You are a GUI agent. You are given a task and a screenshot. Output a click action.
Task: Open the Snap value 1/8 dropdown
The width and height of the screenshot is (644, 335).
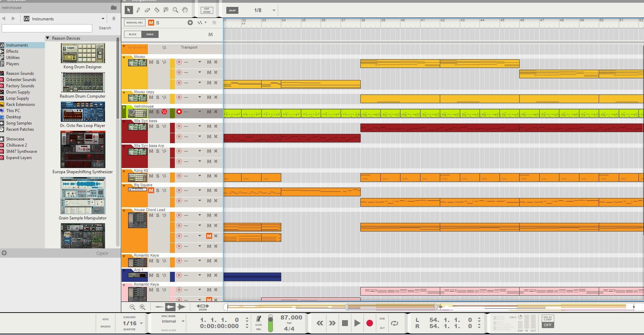(274, 10)
